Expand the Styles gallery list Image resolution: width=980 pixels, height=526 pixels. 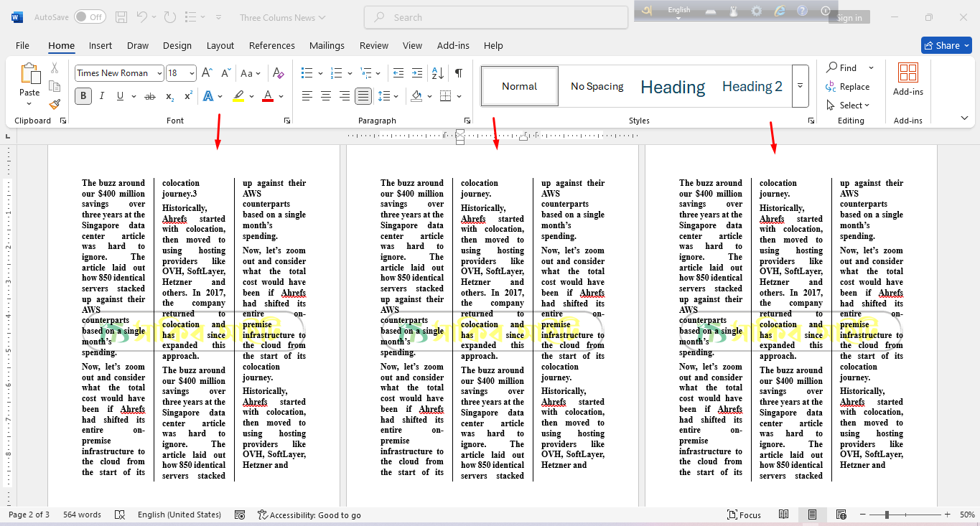(800, 86)
